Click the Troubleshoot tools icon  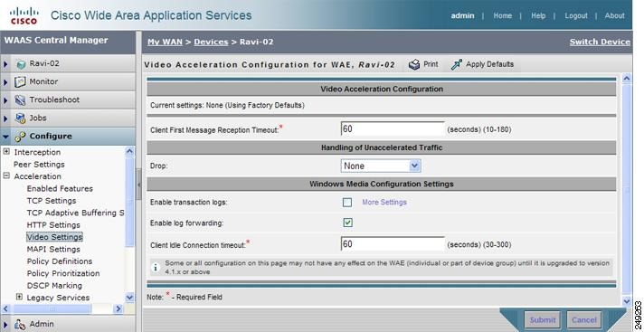(x=20, y=100)
